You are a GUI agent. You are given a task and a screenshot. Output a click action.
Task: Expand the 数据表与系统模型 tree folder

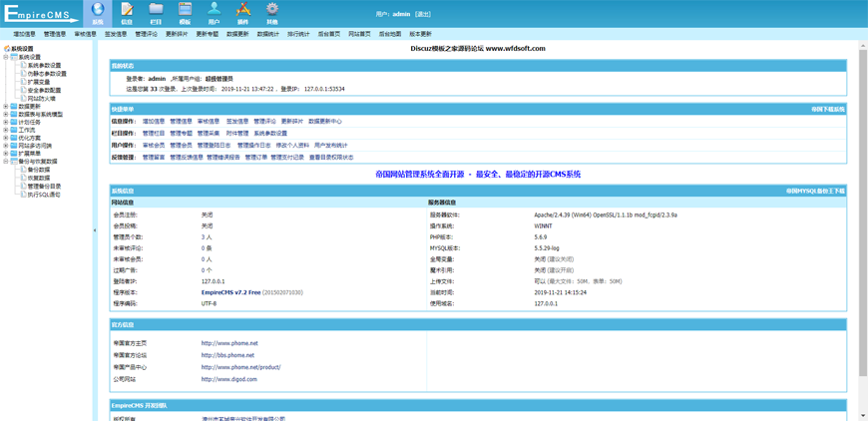click(6, 115)
